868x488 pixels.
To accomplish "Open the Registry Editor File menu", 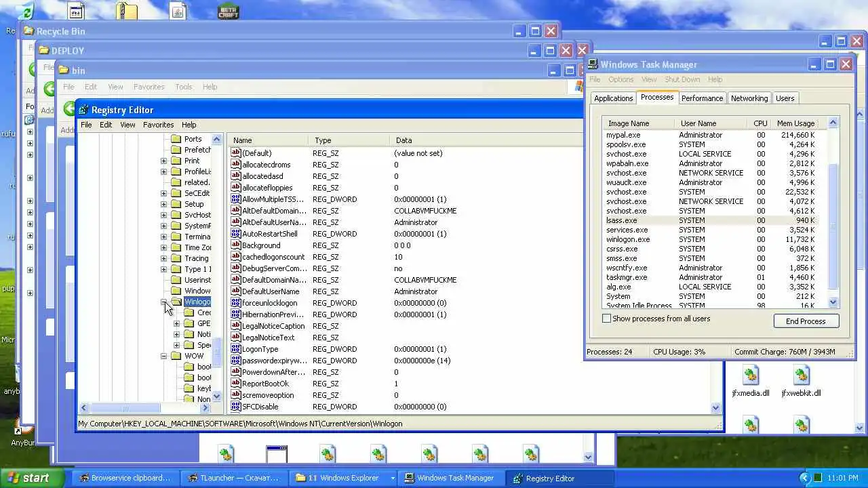I will coord(86,125).
